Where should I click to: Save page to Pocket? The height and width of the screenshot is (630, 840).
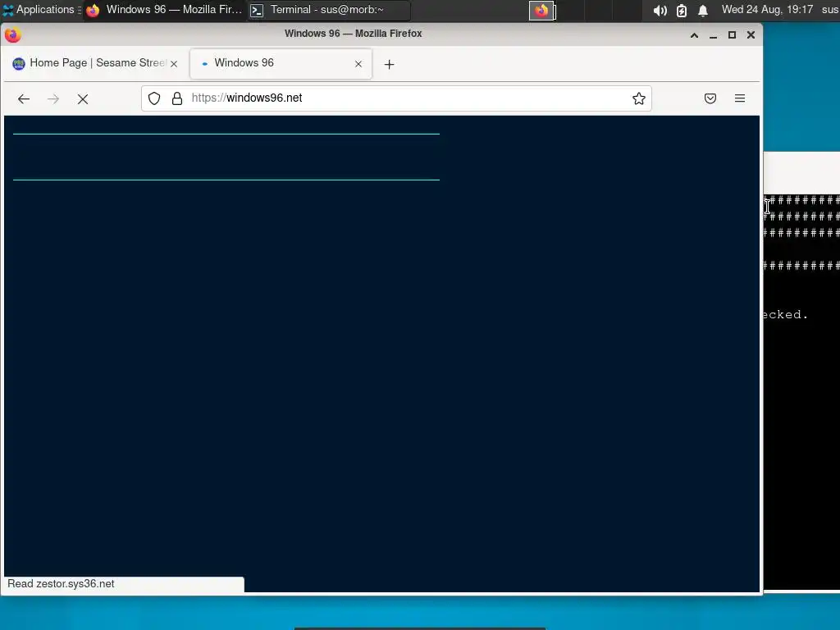pos(710,98)
